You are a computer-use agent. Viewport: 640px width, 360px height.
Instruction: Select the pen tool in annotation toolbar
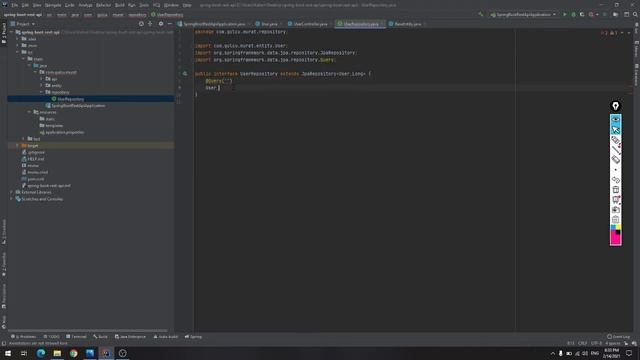click(616, 140)
